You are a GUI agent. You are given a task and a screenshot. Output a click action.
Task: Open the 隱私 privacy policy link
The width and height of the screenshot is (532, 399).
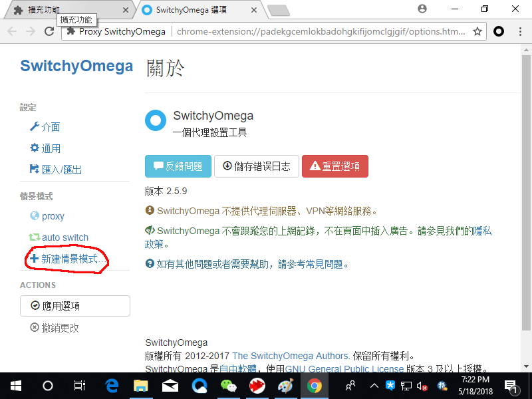pyautogui.click(x=482, y=231)
